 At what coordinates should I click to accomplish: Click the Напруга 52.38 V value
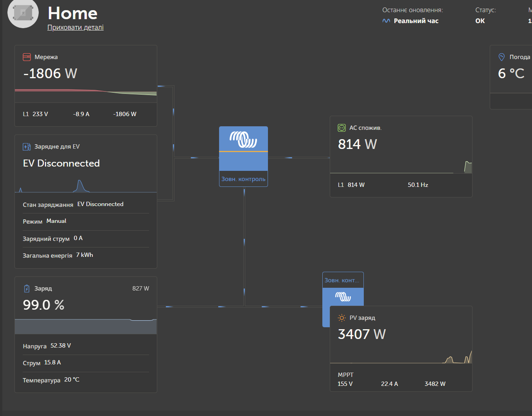[x=61, y=346]
